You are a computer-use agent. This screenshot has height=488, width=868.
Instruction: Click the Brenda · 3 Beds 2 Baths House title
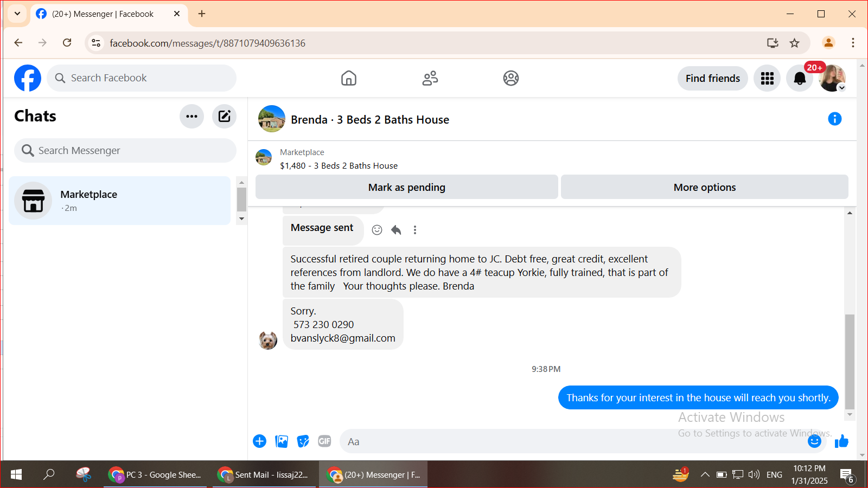(370, 120)
